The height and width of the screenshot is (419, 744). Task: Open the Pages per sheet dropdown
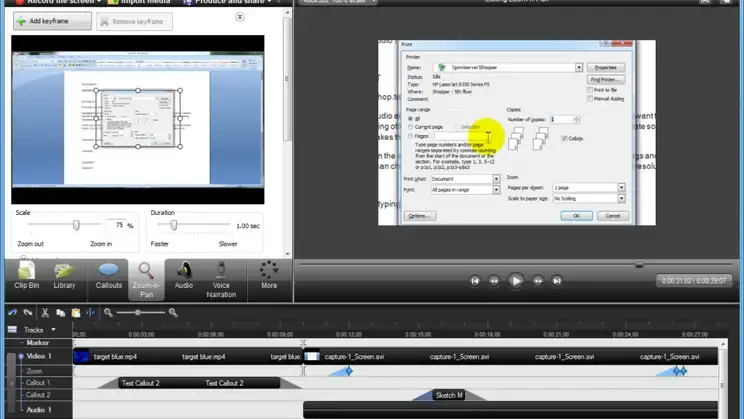point(621,187)
